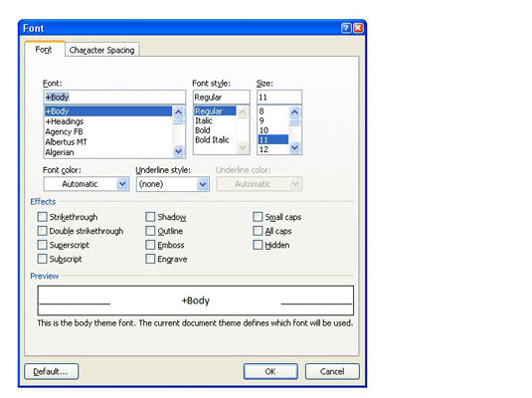The height and width of the screenshot is (398, 532).
Task: Toggle the Small caps checkbox
Action: [x=258, y=217]
